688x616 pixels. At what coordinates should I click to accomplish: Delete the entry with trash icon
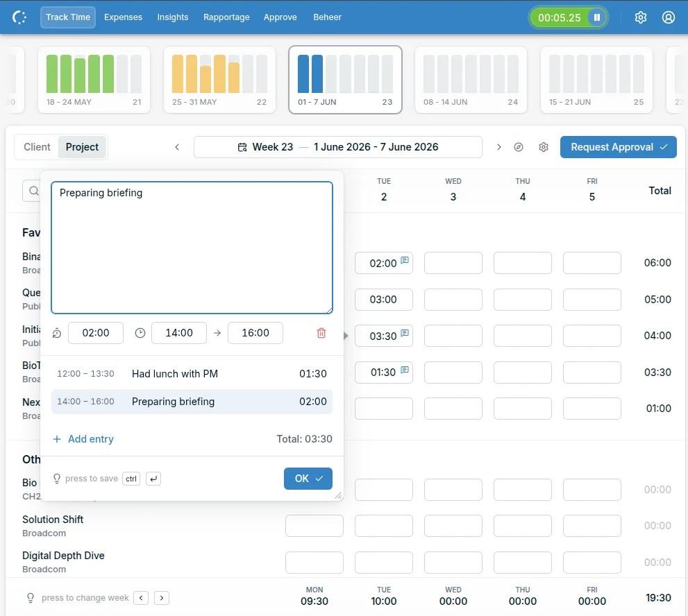click(x=321, y=333)
